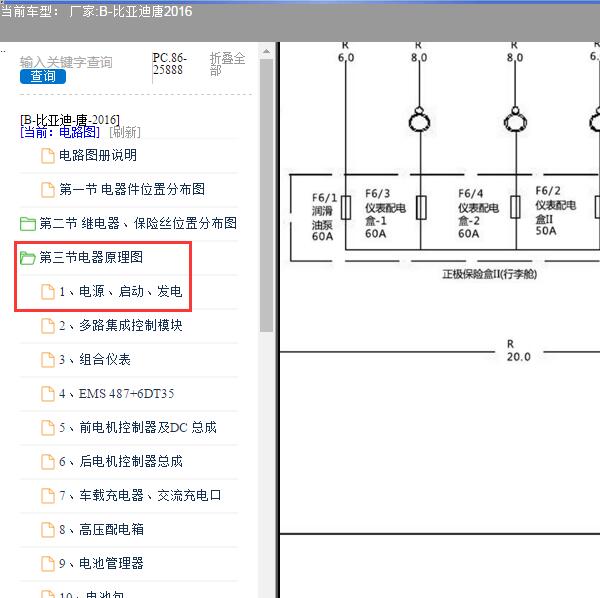600x598 pixels.
Task: Click the page icon beside 4、EMS 487+6DT35
Action: coord(48,394)
